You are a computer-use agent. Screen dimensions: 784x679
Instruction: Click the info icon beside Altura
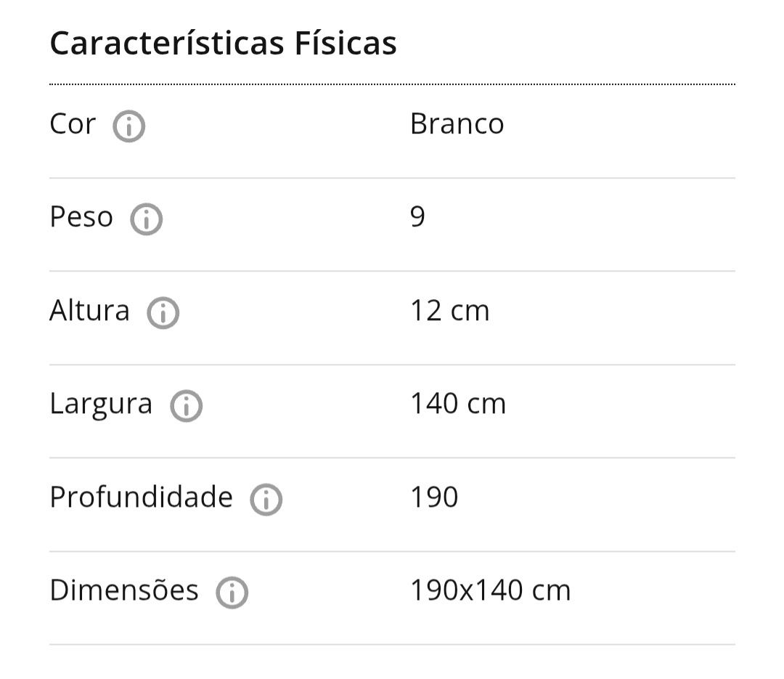[x=163, y=313]
